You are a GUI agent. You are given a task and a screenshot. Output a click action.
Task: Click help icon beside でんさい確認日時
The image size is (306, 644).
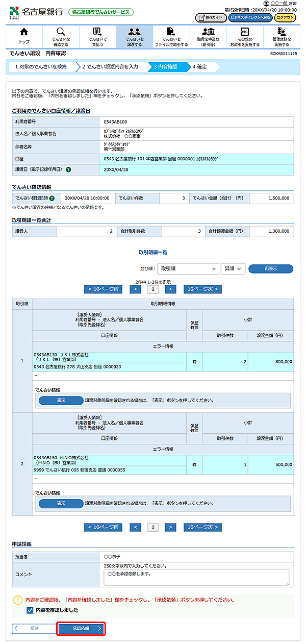click(x=52, y=198)
